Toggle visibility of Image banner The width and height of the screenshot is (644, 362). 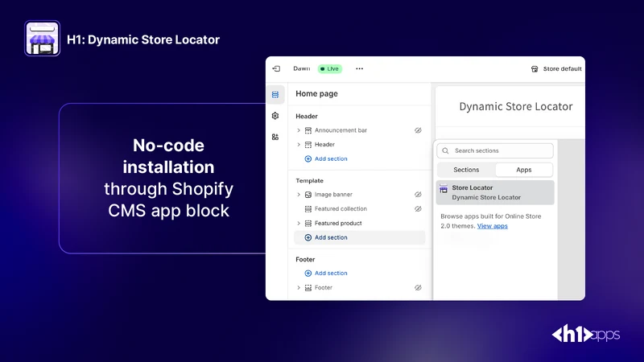418,195
